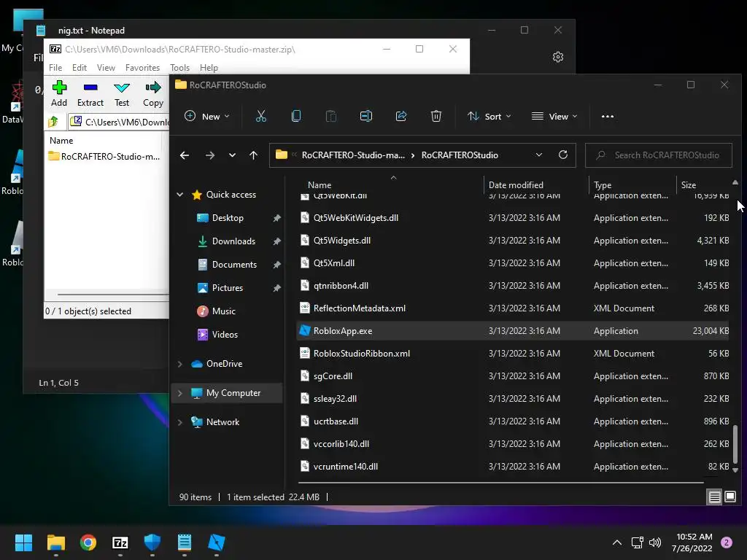Image resolution: width=747 pixels, height=560 pixels.
Task: Open 7-Zip from the taskbar
Action: tap(120, 542)
